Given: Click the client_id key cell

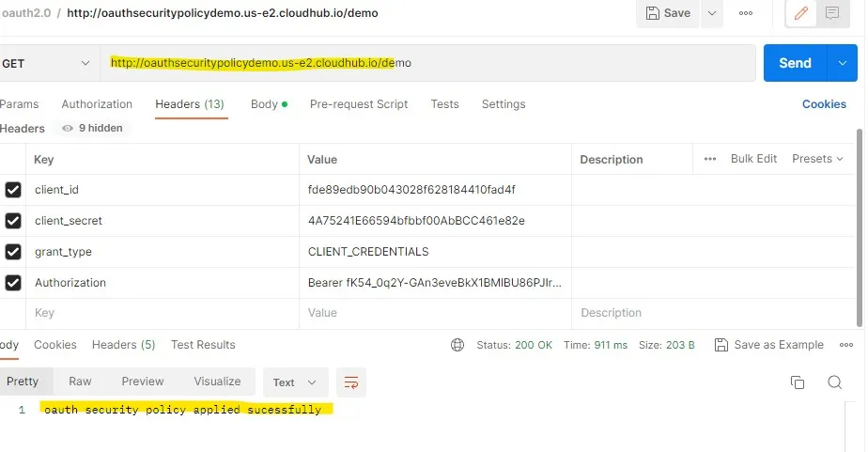Looking at the screenshot, I should click(x=163, y=190).
